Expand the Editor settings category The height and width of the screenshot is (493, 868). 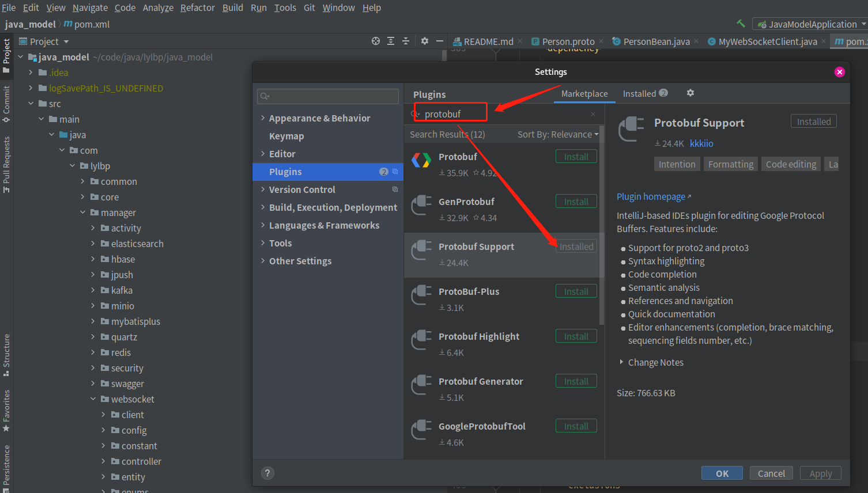click(263, 153)
